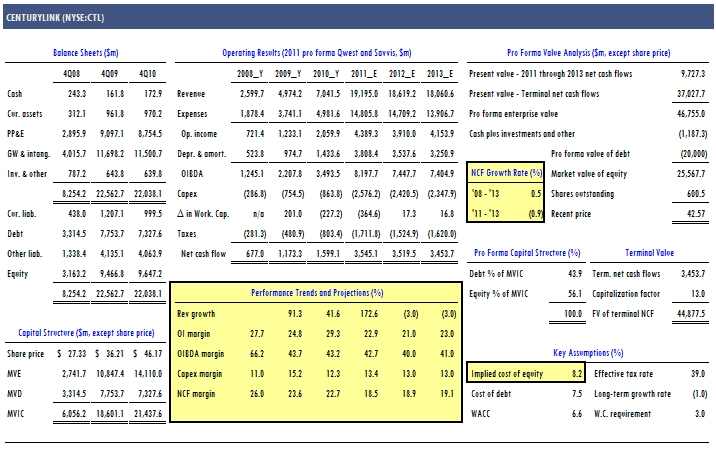716x450 pixels.
Task: Select the Pro Forma Capital Structure (%) heading
Action: click(526, 253)
